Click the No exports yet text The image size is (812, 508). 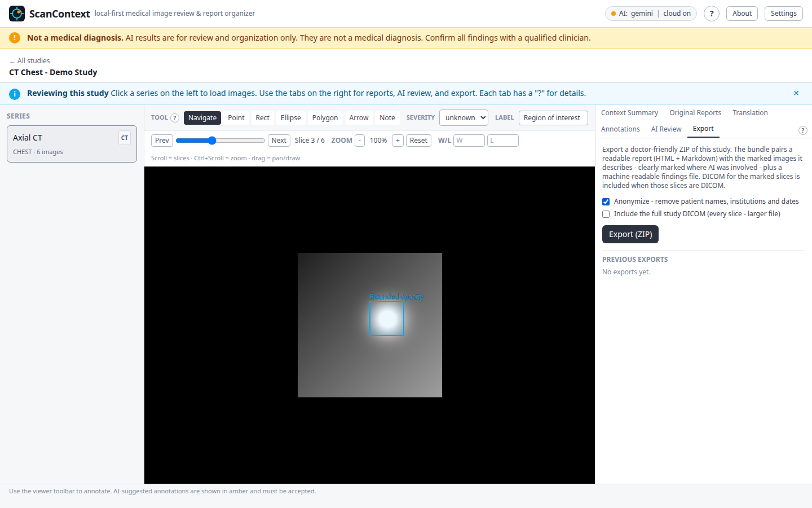pyautogui.click(x=626, y=272)
